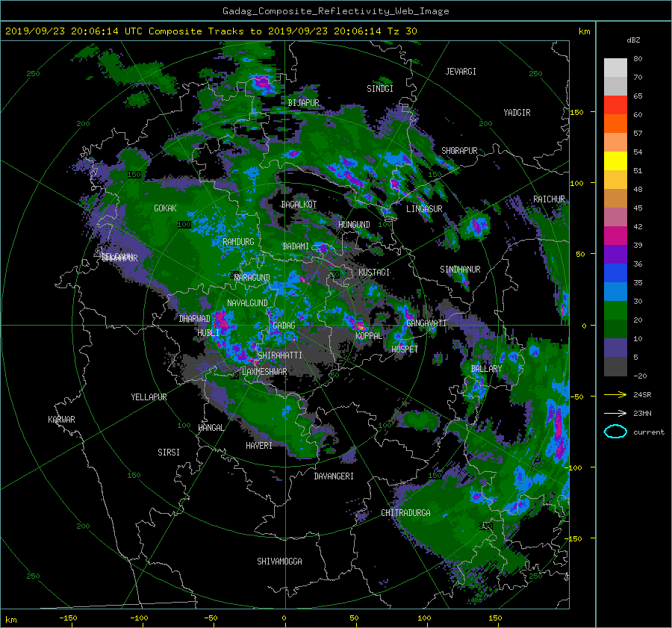
Task: Click the JEVARGI city label
Action: pos(461,72)
